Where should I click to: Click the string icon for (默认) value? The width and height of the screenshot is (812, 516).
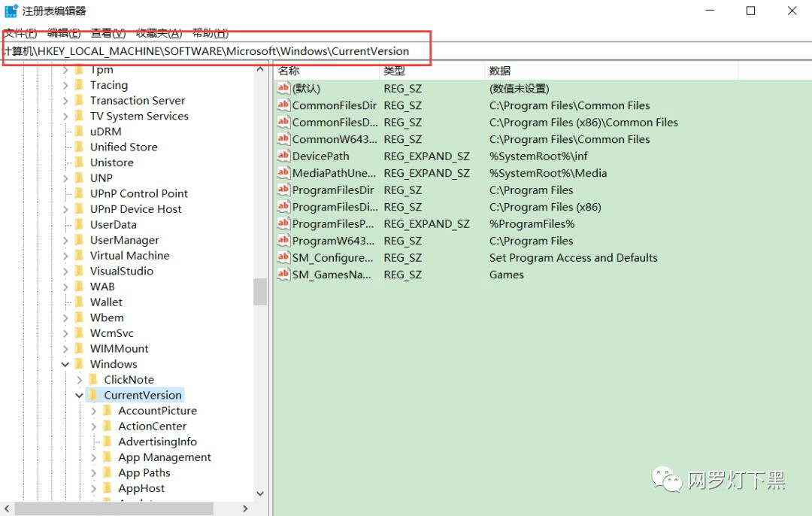[283, 88]
